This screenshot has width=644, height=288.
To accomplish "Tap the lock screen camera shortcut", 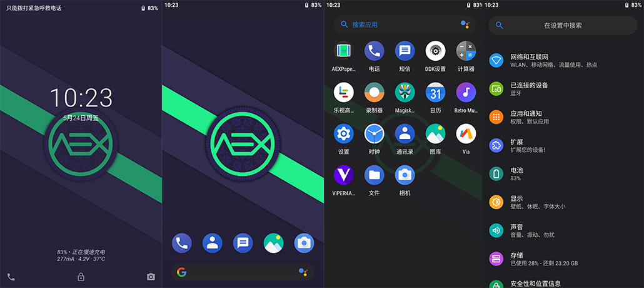I will coord(151,277).
